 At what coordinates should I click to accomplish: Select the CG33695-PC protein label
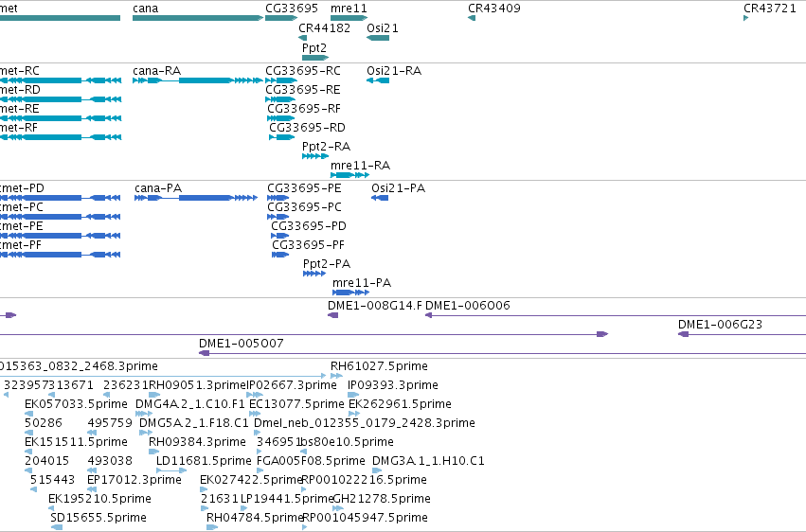(x=304, y=207)
